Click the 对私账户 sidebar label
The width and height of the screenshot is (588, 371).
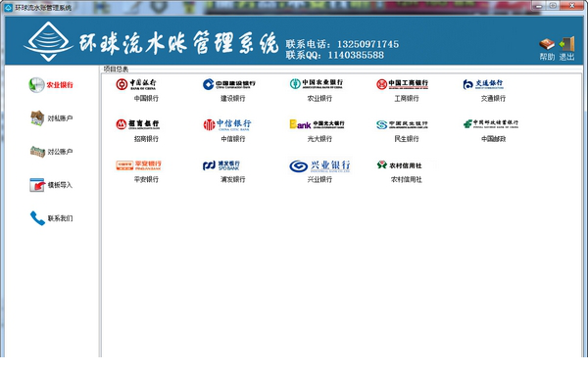click(x=60, y=118)
